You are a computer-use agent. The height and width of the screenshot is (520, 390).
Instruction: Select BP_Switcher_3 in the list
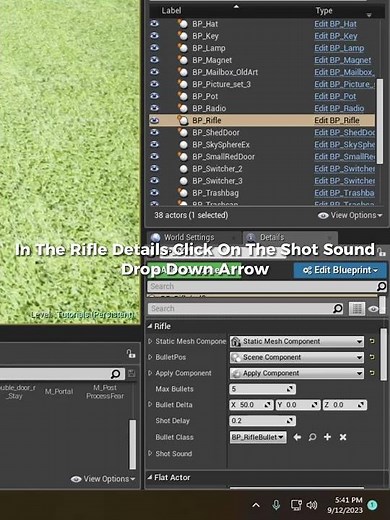click(217, 181)
